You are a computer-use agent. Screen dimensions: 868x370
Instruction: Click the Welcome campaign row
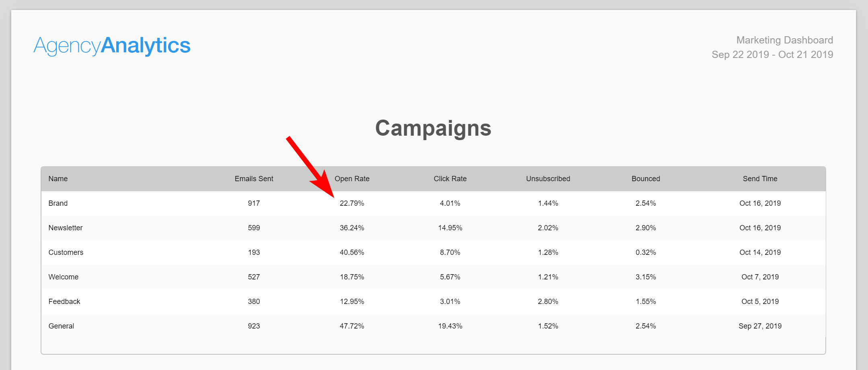tap(433, 277)
